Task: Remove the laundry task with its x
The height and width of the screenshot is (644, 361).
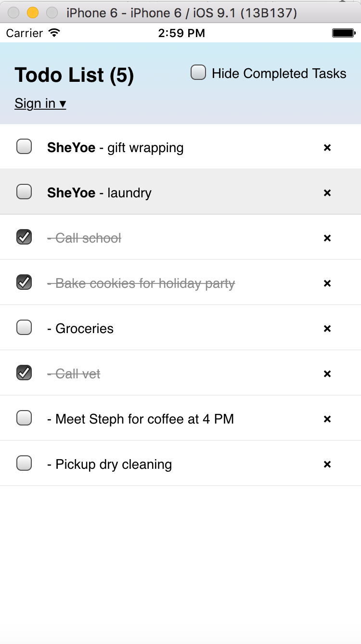Action: (327, 193)
